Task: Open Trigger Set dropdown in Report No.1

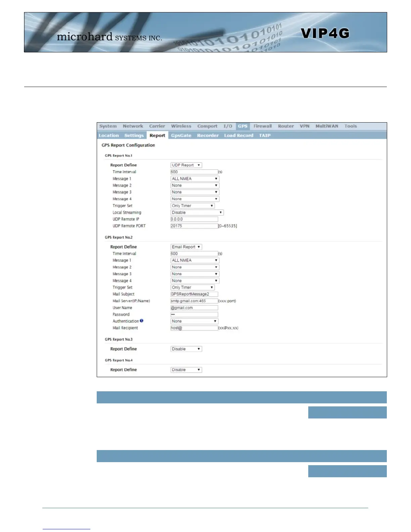Action: tap(192, 206)
